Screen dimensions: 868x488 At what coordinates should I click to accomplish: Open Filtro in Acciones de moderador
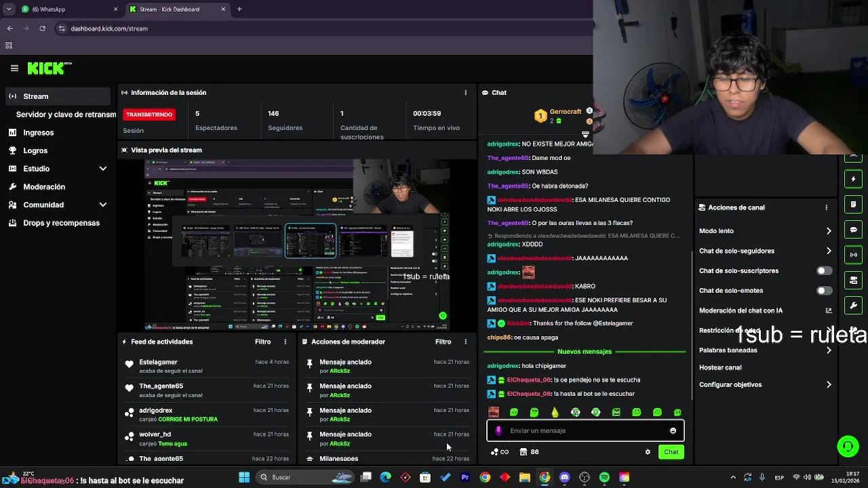443,342
